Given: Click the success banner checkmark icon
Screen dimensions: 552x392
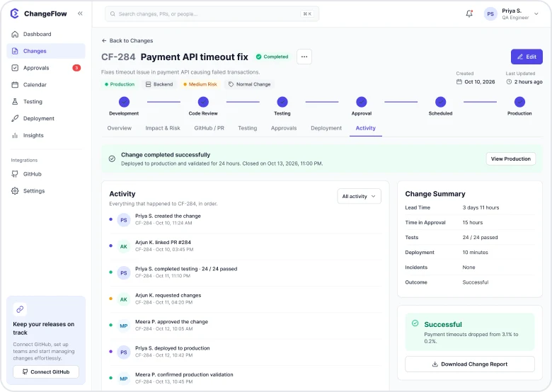Looking at the screenshot, I should point(112,158).
